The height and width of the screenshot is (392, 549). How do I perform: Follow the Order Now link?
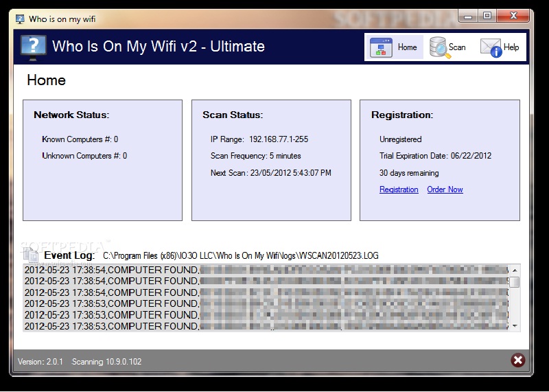click(445, 189)
